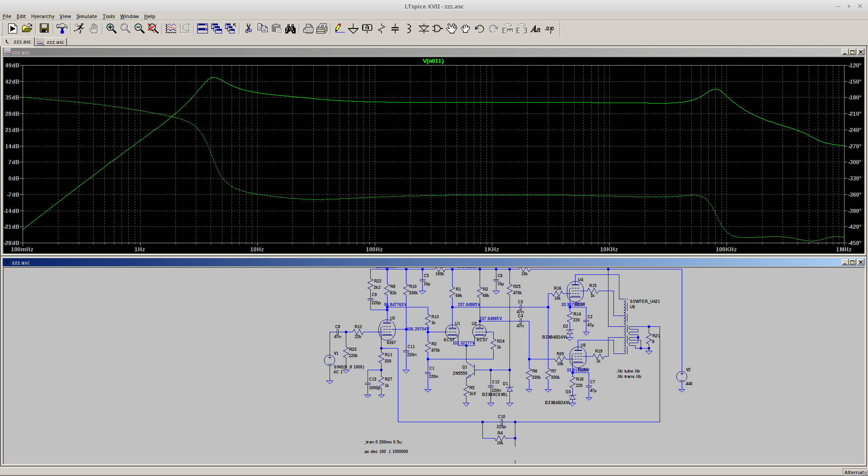
Task: Open Print Setup icon
Action: tap(322, 29)
